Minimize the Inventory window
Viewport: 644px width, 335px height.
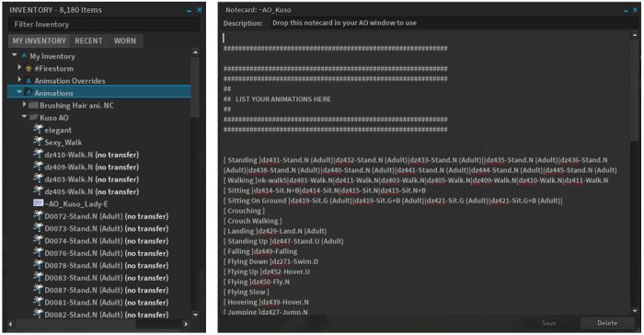click(189, 10)
